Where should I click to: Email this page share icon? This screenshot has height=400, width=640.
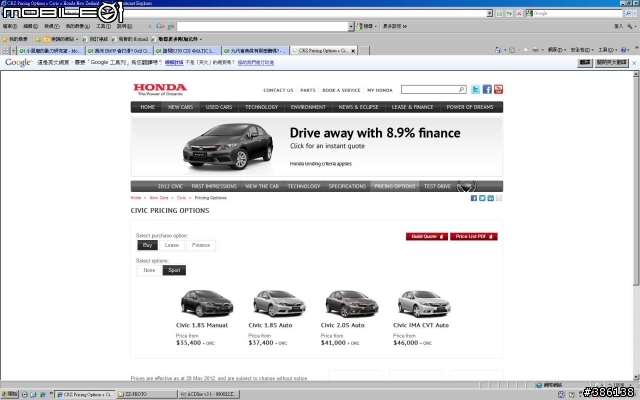[x=499, y=198]
